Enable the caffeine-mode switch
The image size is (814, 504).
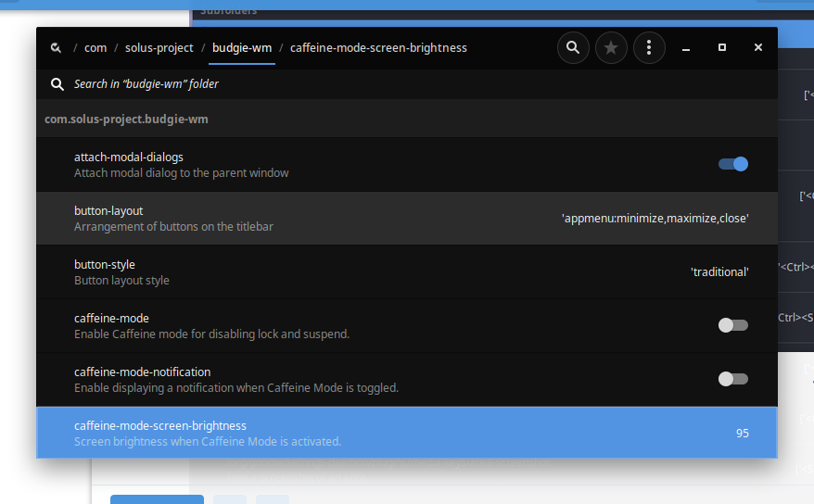(x=732, y=325)
